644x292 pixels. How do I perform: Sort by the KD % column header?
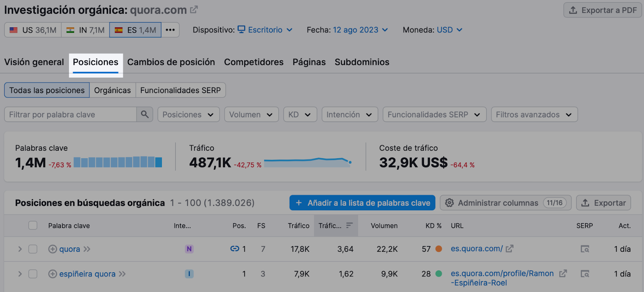433,226
